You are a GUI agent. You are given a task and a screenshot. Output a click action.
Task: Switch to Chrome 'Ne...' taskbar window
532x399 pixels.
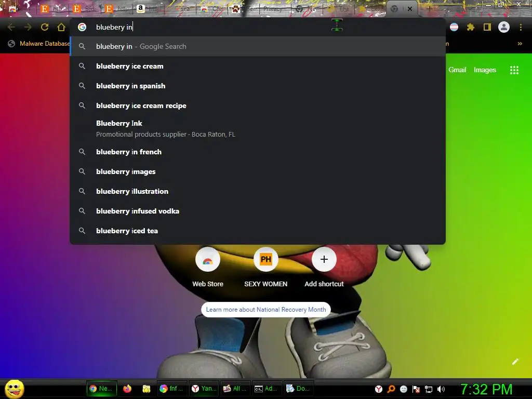click(102, 389)
